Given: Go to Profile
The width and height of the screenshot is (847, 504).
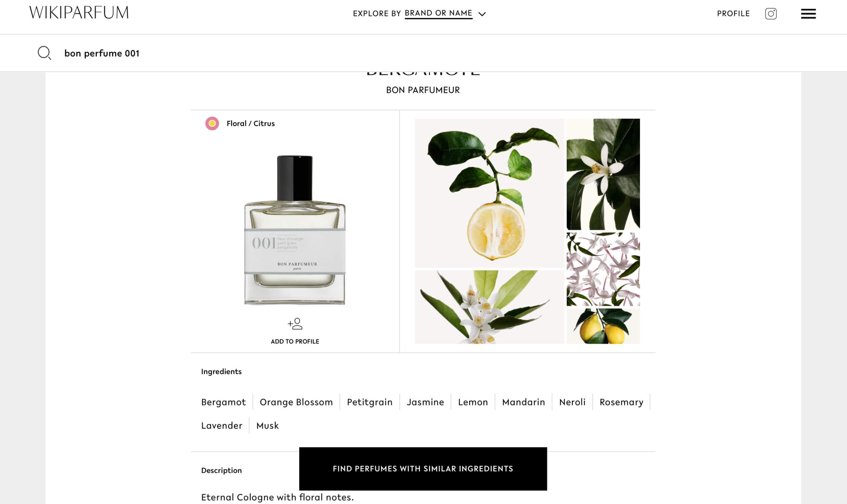Looking at the screenshot, I should point(733,14).
